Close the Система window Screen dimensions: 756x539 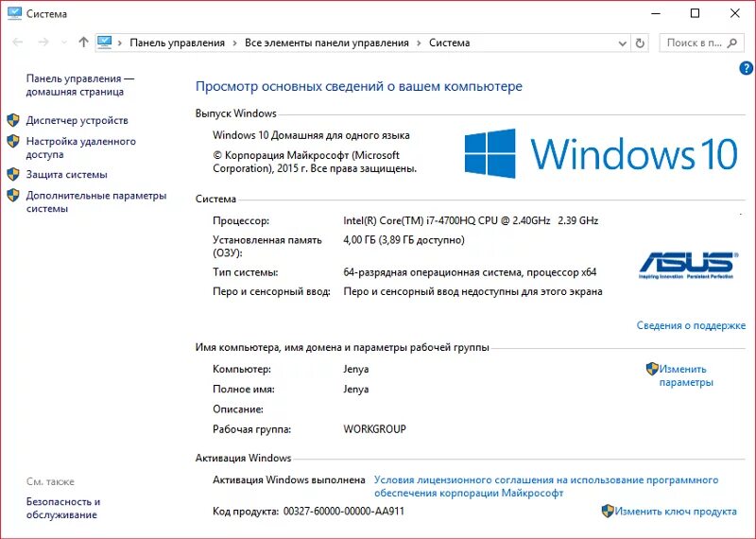pyautogui.click(x=735, y=13)
